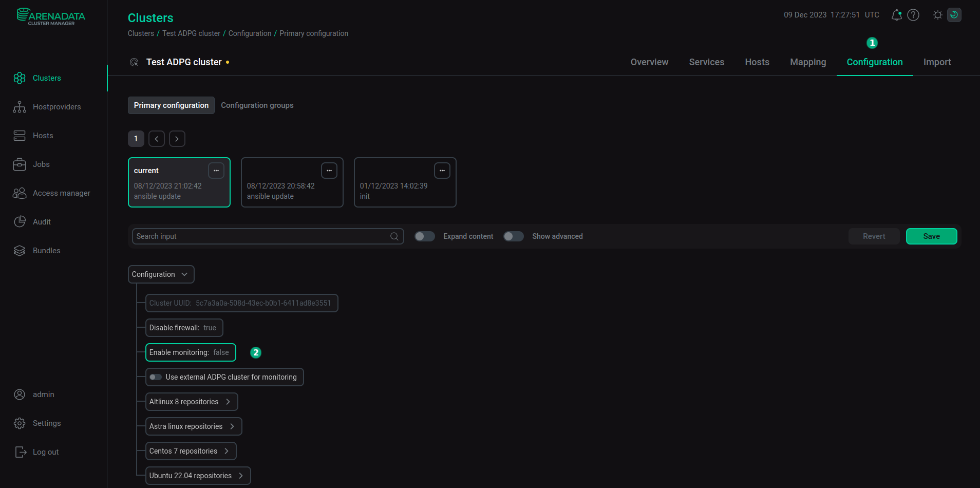Edit the Disable firewall field

tap(184, 328)
